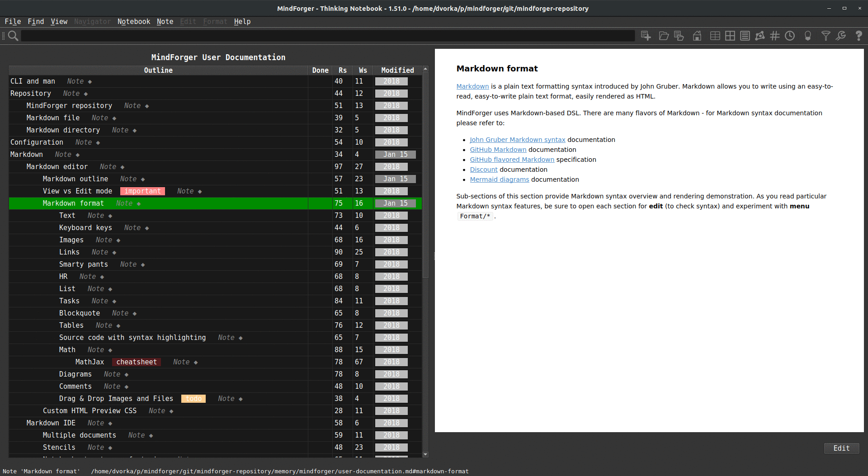Screen dimensions: 868x476
Task: Open preferences wrench icon
Action: point(840,36)
